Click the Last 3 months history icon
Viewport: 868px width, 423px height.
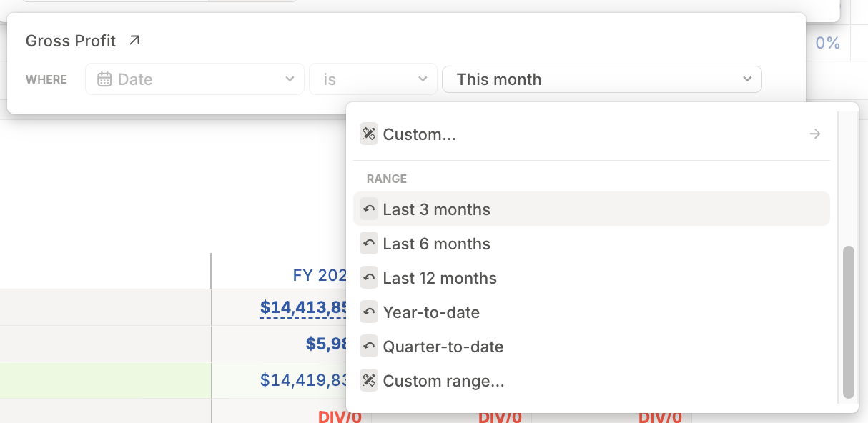point(369,209)
